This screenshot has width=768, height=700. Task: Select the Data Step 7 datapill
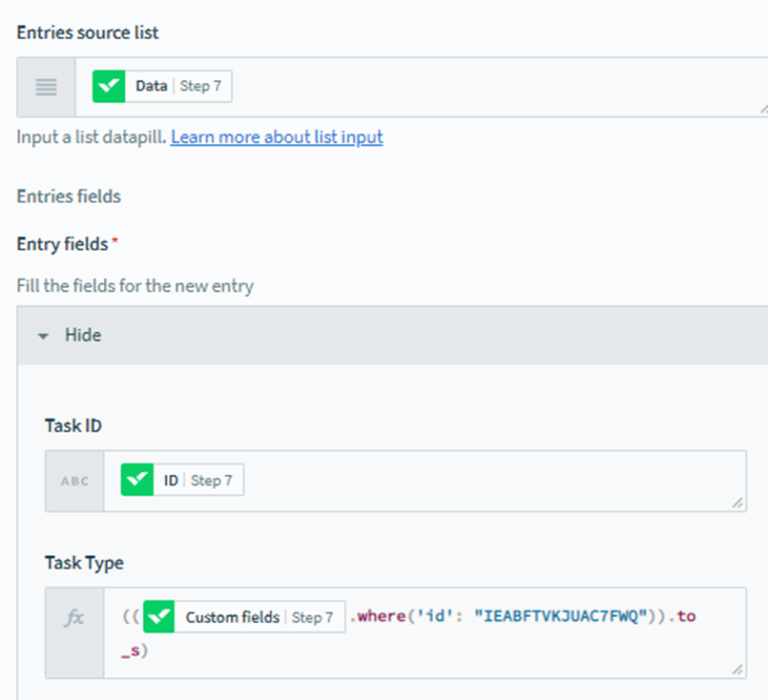coord(162,87)
